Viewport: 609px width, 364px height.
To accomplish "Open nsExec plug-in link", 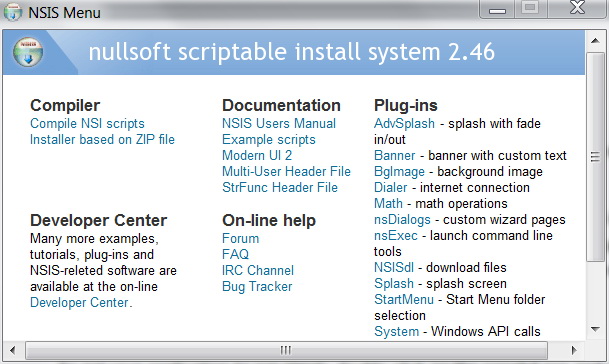I will (x=396, y=235).
